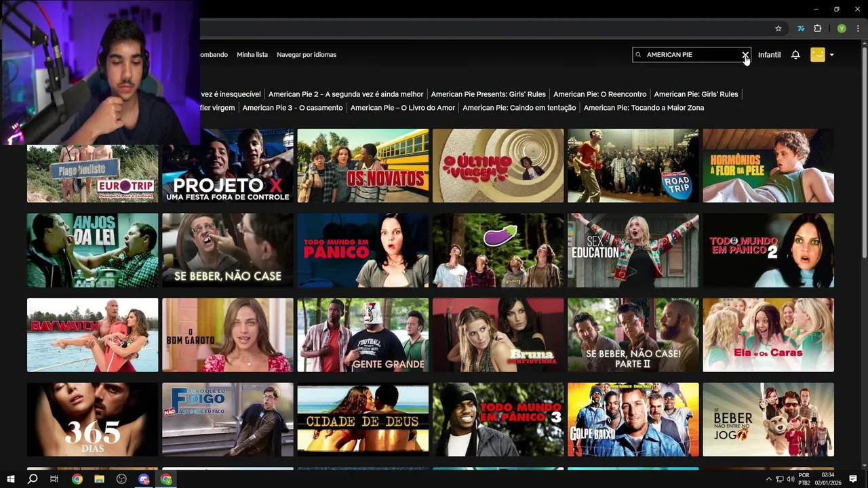
Task: Open Navegar por idiomas
Action: coord(307,55)
